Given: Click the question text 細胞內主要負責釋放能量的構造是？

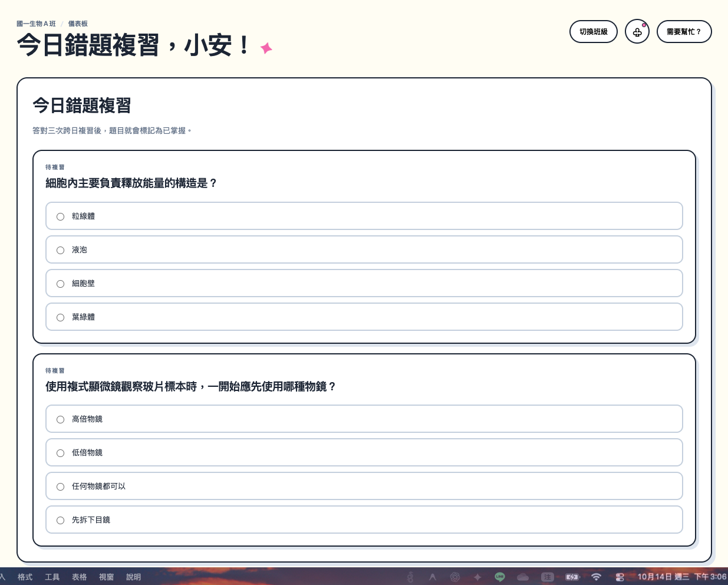Looking at the screenshot, I should tap(132, 183).
